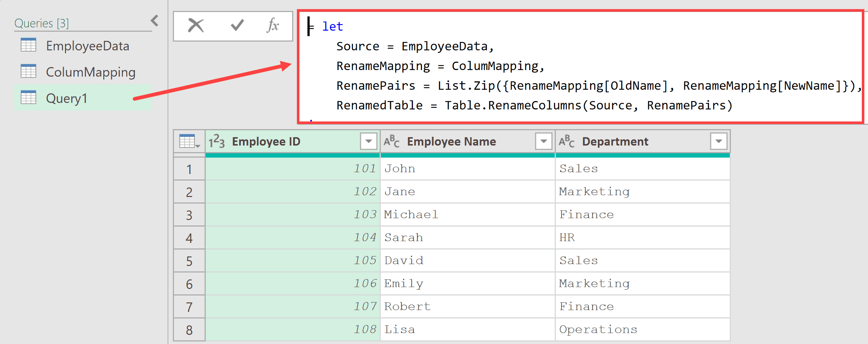The image size is (868, 344).
Task: Open the Department filter dropdown
Action: 718,141
